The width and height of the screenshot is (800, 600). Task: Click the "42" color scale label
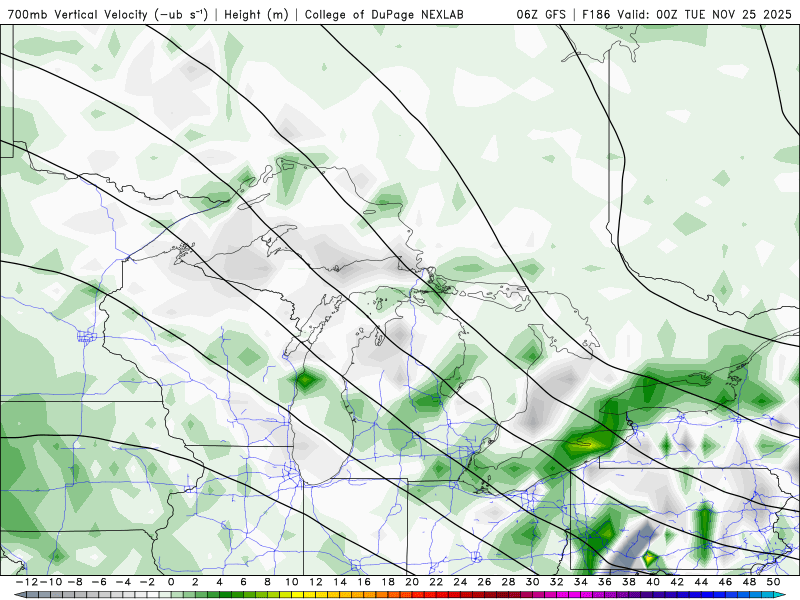[677, 582]
